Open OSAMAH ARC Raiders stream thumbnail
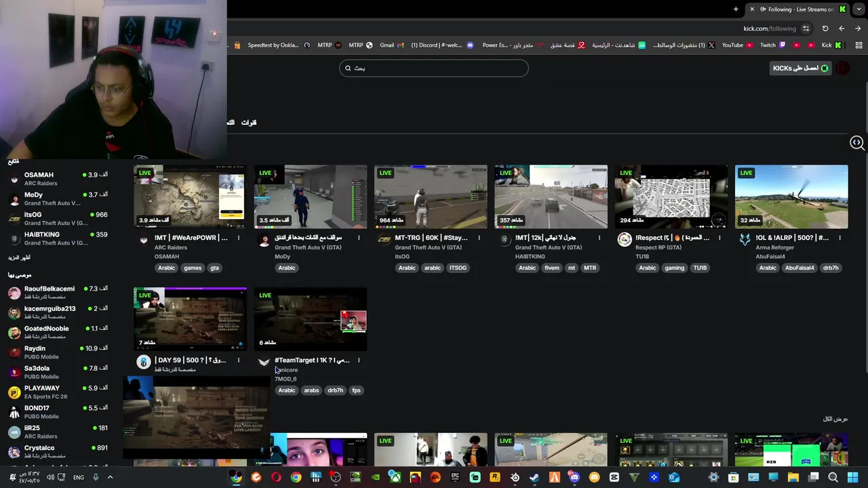868x488 pixels. [190, 197]
